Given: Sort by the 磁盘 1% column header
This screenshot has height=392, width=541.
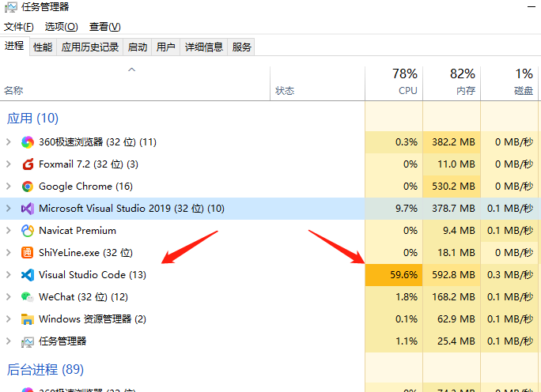Looking at the screenshot, I should (x=509, y=84).
